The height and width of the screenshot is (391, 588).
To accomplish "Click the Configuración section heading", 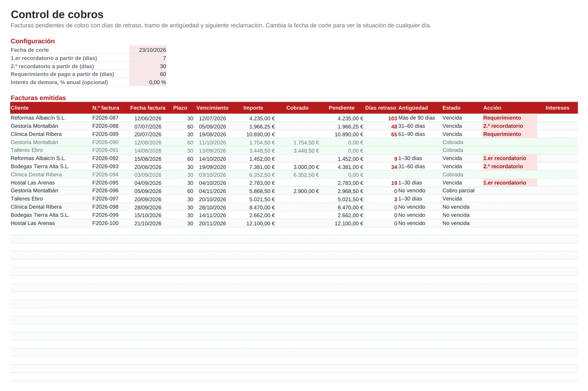I will coord(33,41).
